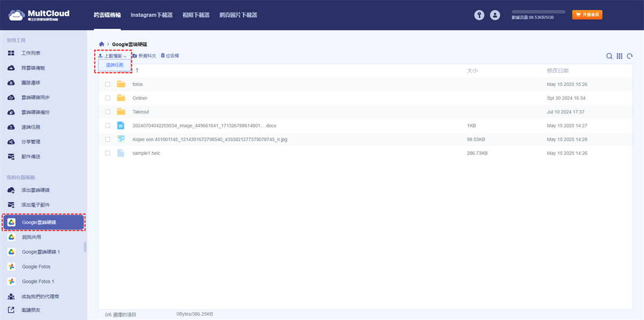644x320 pixels.
Task: Click the 20240704042209534 docx file name
Action: point(204,126)
